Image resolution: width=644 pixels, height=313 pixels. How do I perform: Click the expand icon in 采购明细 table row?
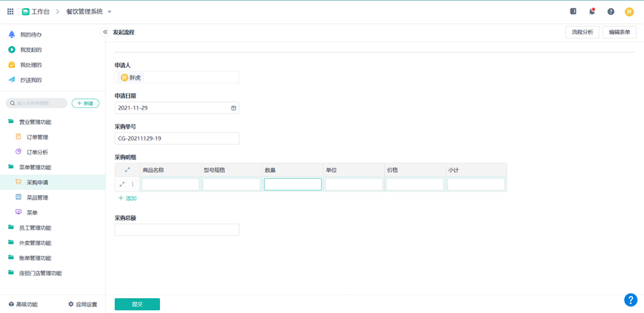(x=122, y=184)
